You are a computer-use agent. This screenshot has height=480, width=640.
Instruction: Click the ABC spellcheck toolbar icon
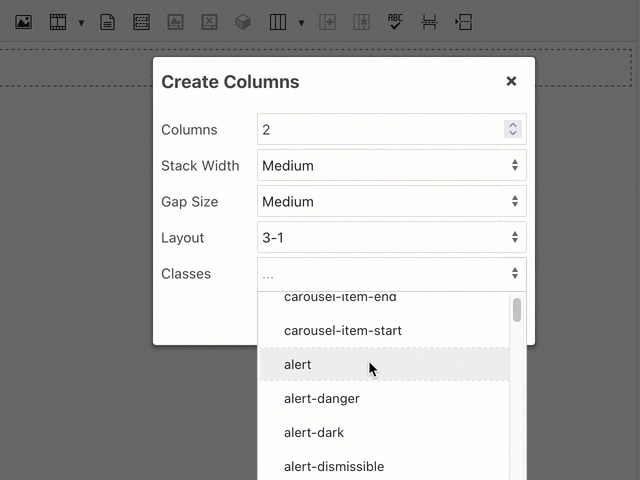(395, 22)
